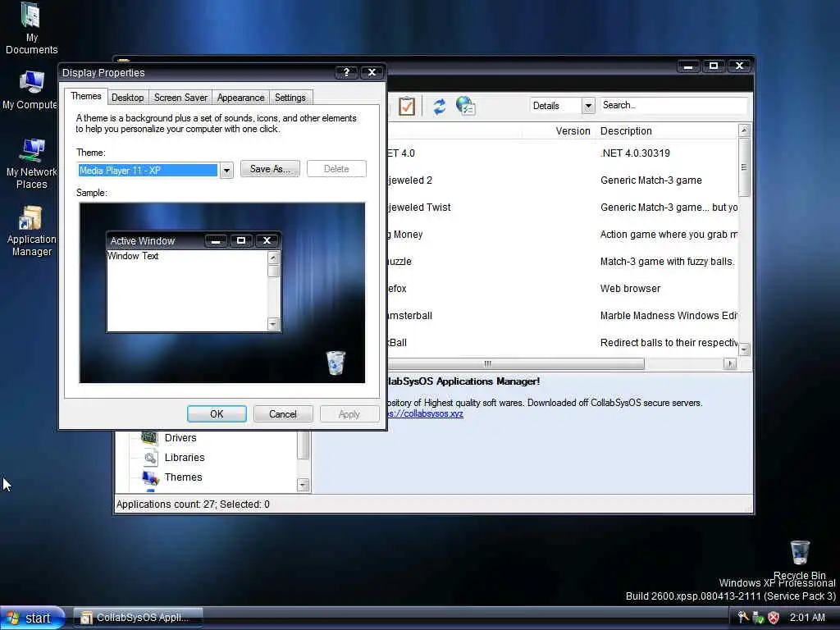
Task: Switch to CollabSysOS taskbar button
Action: tap(138, 618)
